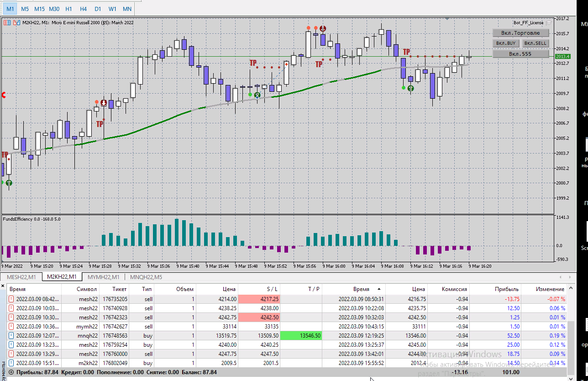Screen dimensions: 588x381
Task: Sort by the Символ column header
Action: click(x=80, y=289)
